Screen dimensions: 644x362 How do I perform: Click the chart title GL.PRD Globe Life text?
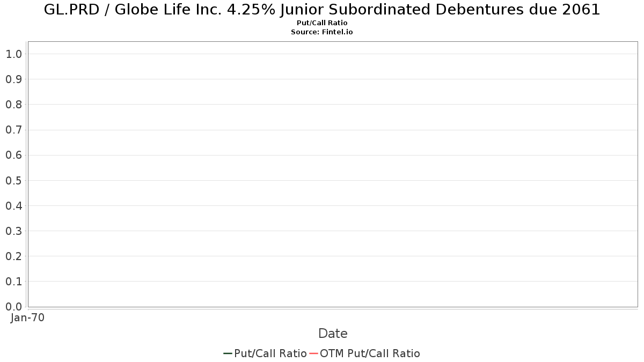coord(322,10)
